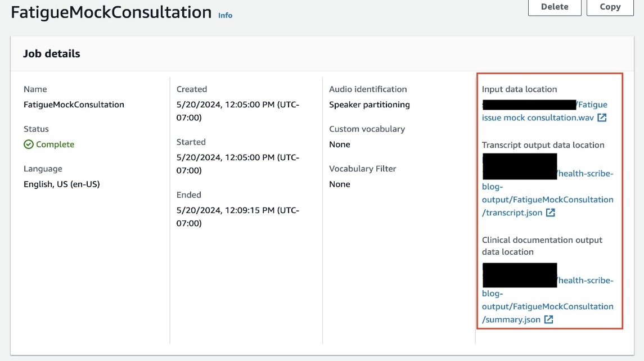This screenshot has width=644, height=361.
Task: Open the Info link beside the job title
Action: point(225,15)
